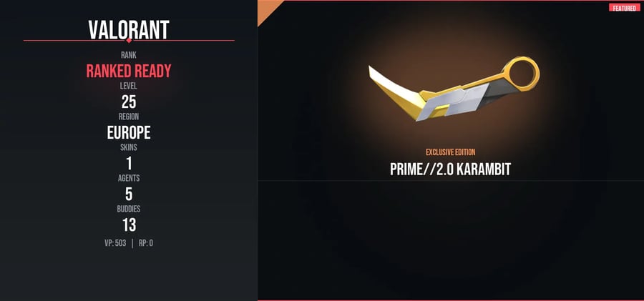The image size is (644, 301).
Task: Click the RANK label
Action: coord(129,56)
